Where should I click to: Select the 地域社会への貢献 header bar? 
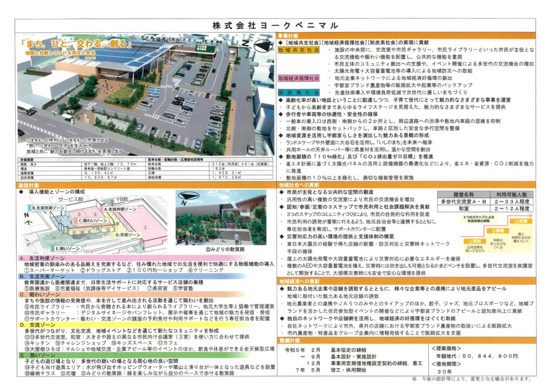(x=406, y=185)
